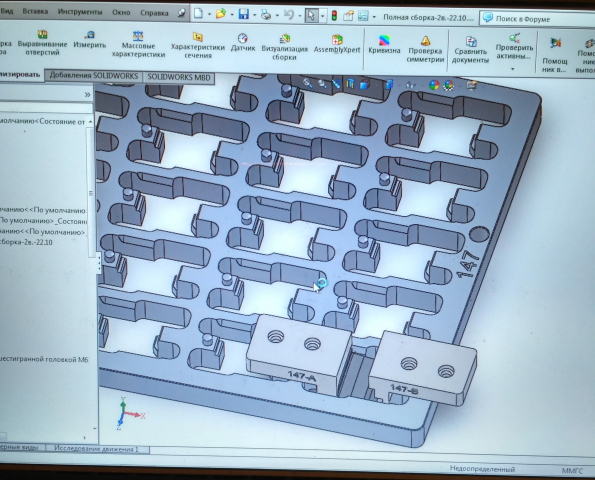Image resolution: width=595 pixels, height=480 pixels.
Task: Open Характеристики сечения section properties
Action: tap(198, 46)
